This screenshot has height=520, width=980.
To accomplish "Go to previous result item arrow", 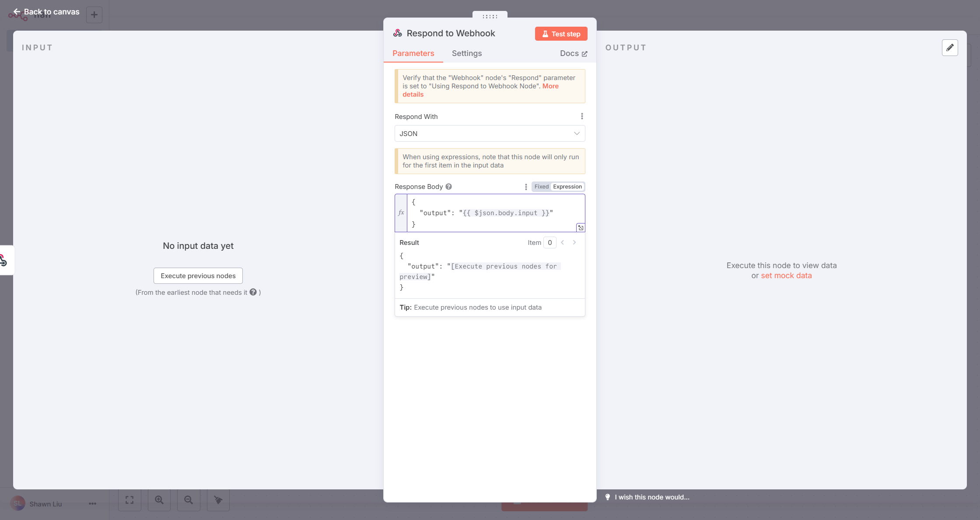I will tap(563, 243).
